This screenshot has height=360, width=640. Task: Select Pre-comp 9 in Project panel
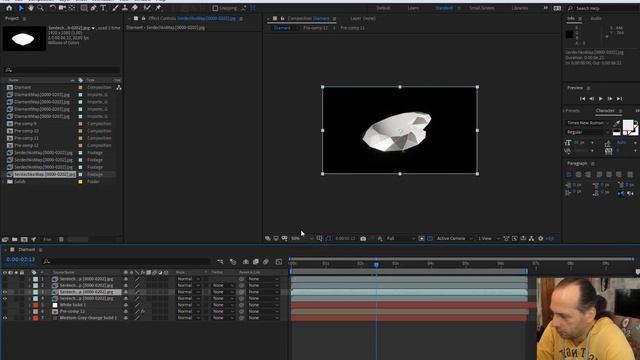(x=25, y=124)
